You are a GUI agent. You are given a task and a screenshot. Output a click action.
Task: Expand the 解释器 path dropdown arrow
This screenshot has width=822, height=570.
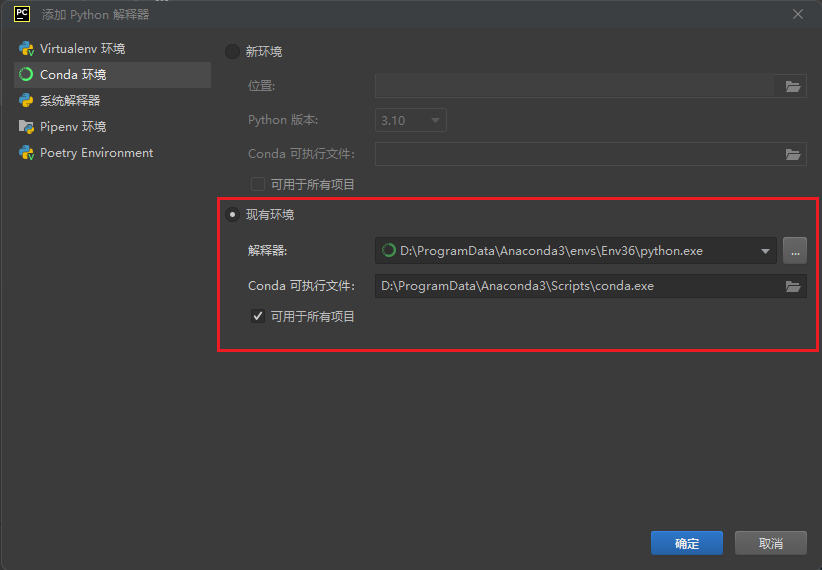coord(765,251)
